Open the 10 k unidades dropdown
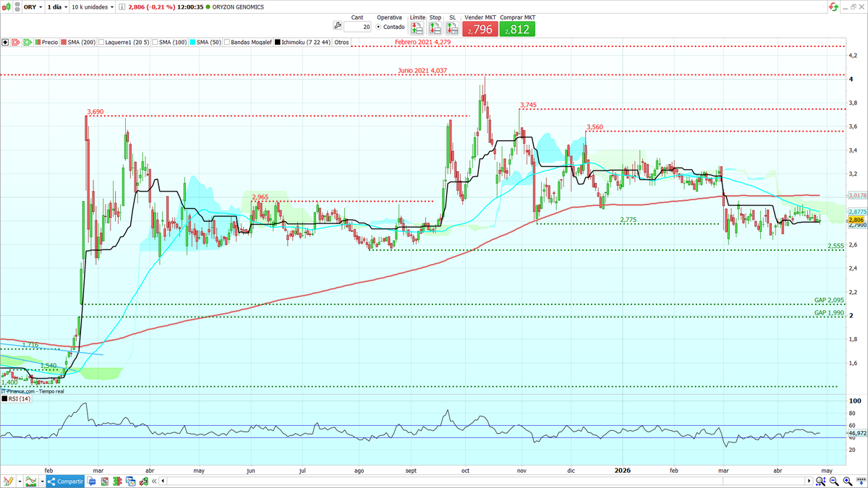 click(x=93, y=7)
